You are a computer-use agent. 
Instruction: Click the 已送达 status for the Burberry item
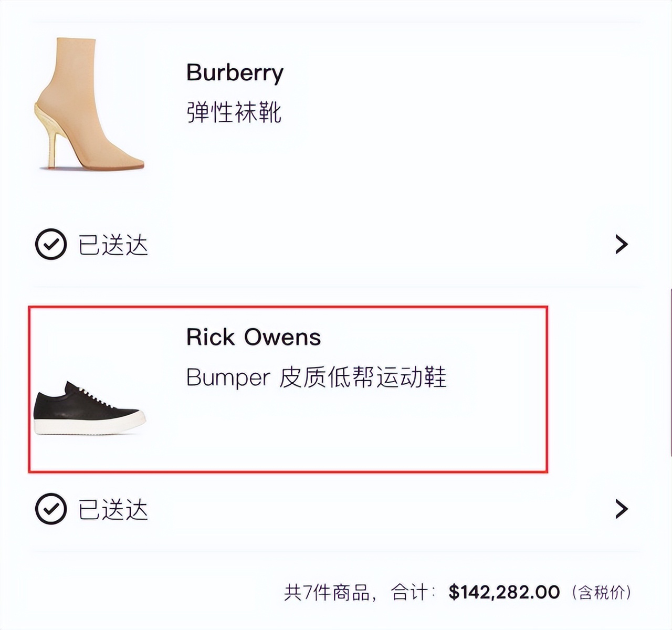[x=114, y=243]
